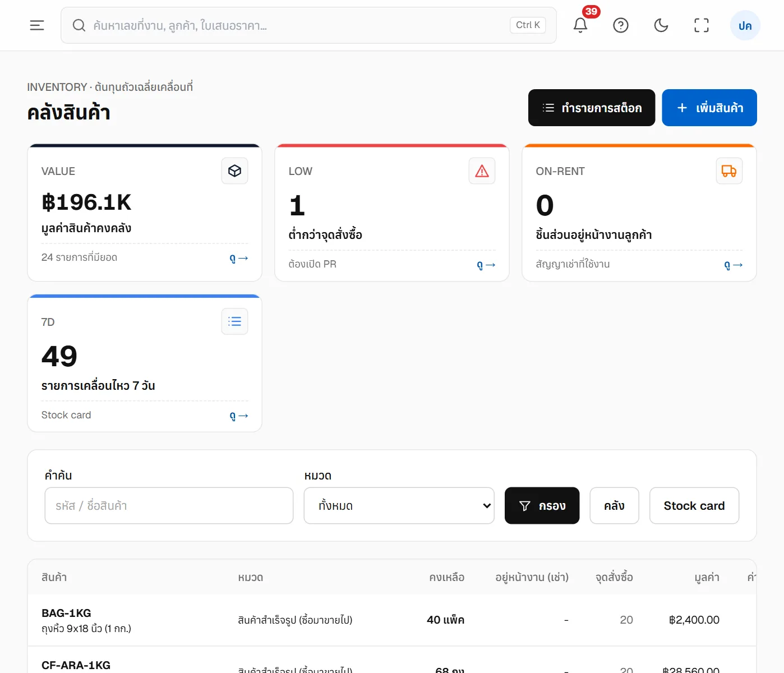Click the 40 แพ็ค remaining quantity
784x673 pixels.
(x=445, y=620)
